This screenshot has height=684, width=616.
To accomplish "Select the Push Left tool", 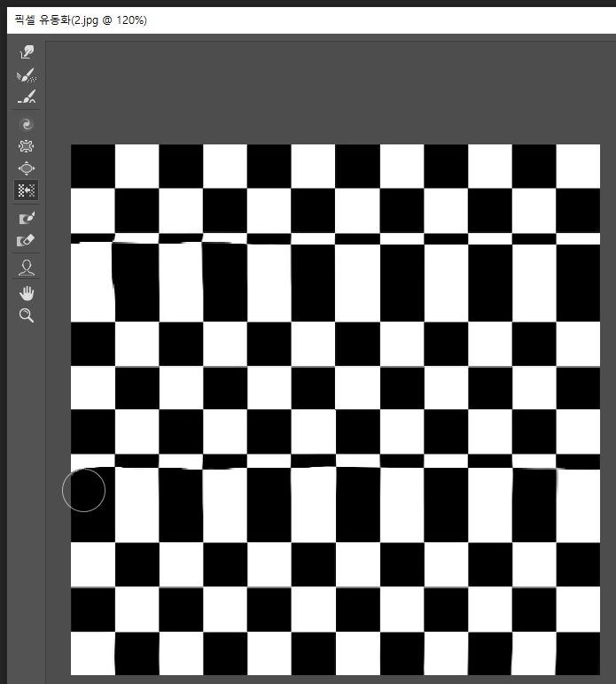I will click(27, 190).
